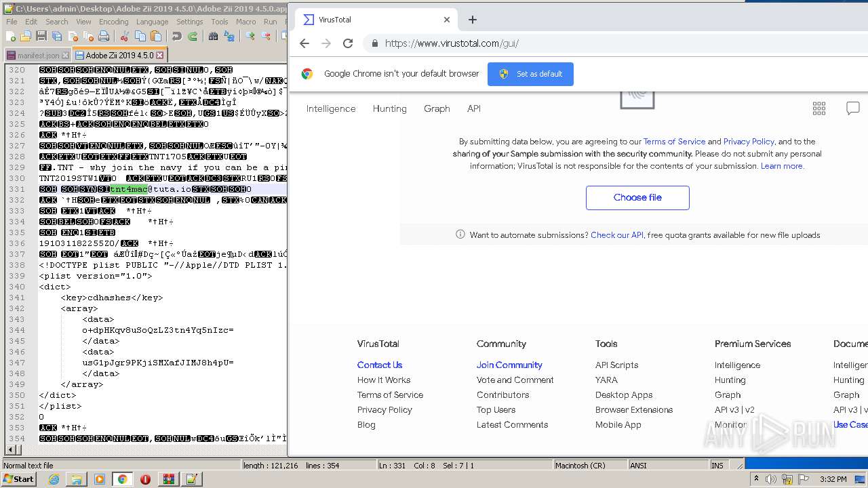Image resolution: width=868 pixels, height=488 pixels.
Task: Open a new Chrome tab
Action: pyautogui.click(x=473, y=20)
